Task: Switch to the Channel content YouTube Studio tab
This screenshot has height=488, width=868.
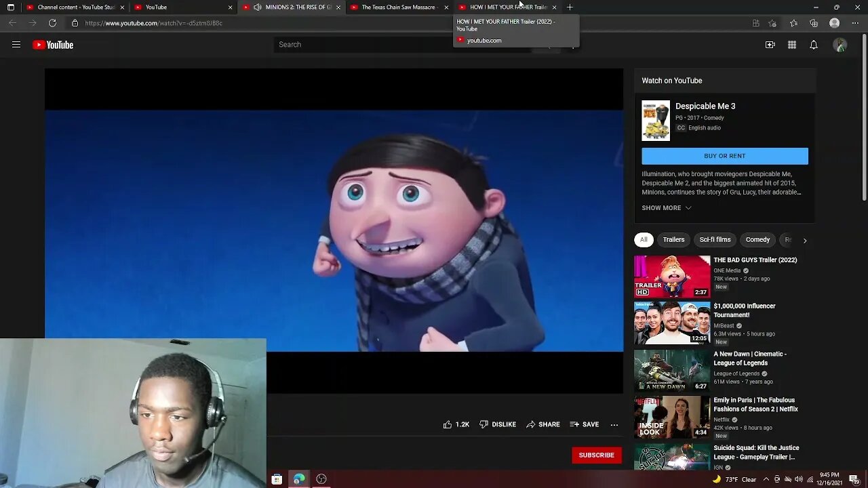Action: tap(76, 7)
